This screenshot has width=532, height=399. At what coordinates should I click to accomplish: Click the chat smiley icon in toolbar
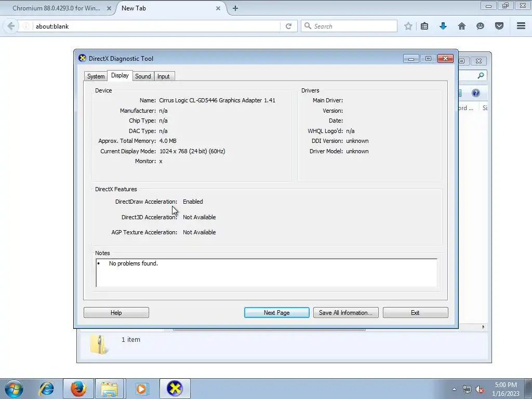480,26
